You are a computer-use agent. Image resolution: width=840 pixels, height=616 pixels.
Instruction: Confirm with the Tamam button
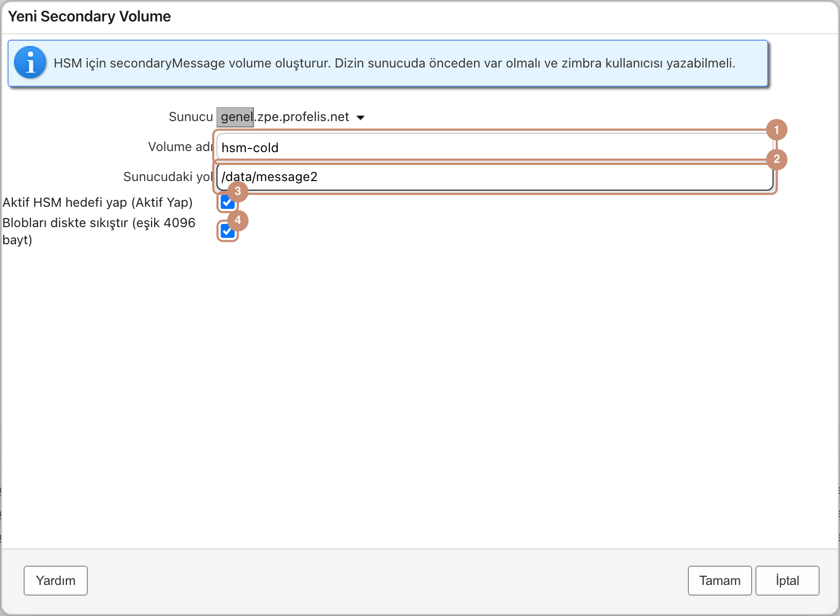[720, 581]
